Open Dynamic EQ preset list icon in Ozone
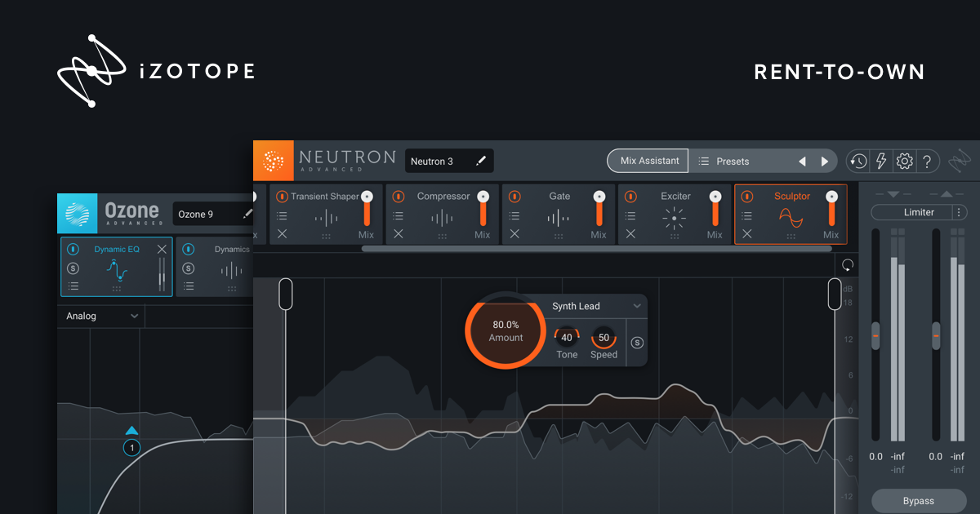This screenshot has width=980, height=514. 73,286
